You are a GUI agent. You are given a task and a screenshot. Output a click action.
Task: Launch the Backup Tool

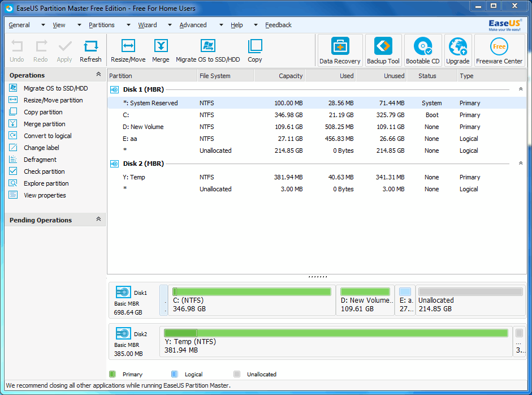point(383,50)
